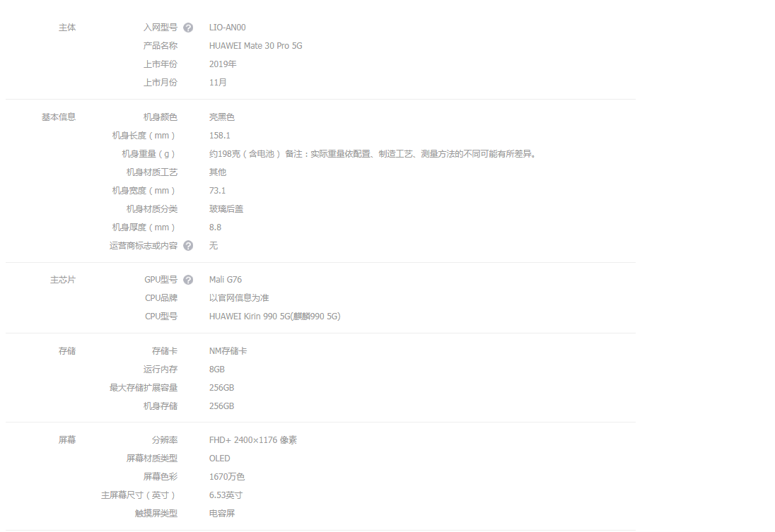Click the 主屏幕尺寸（英寸） label
775x532 pixels.
click(x=139, y=495)
